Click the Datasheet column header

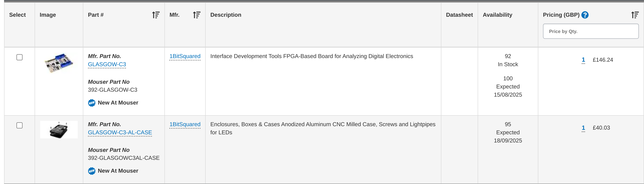point(460,15)
